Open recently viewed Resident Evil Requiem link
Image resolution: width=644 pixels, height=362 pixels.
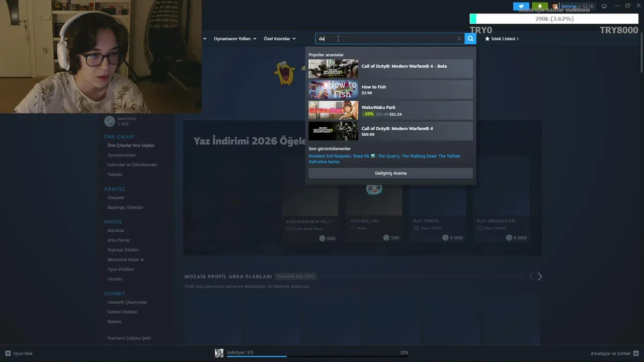(330, 156)
